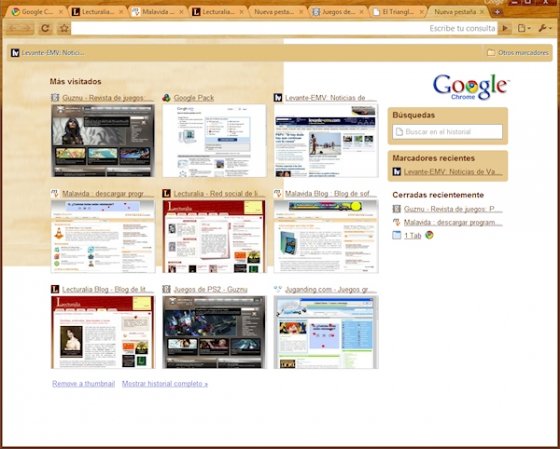Click the Google Pack favicon icon
The width and height of the screenshot is (560, 449).
(166, 98)
